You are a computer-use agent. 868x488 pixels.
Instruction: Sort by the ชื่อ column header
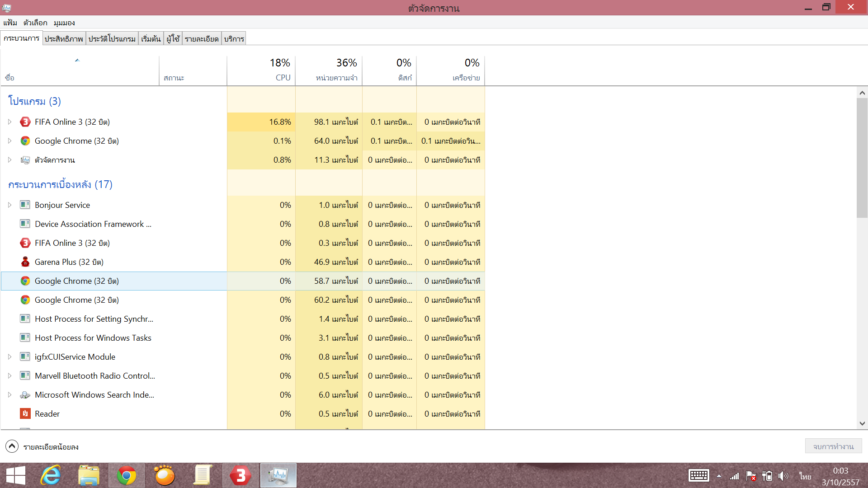(x=80, y=70)
